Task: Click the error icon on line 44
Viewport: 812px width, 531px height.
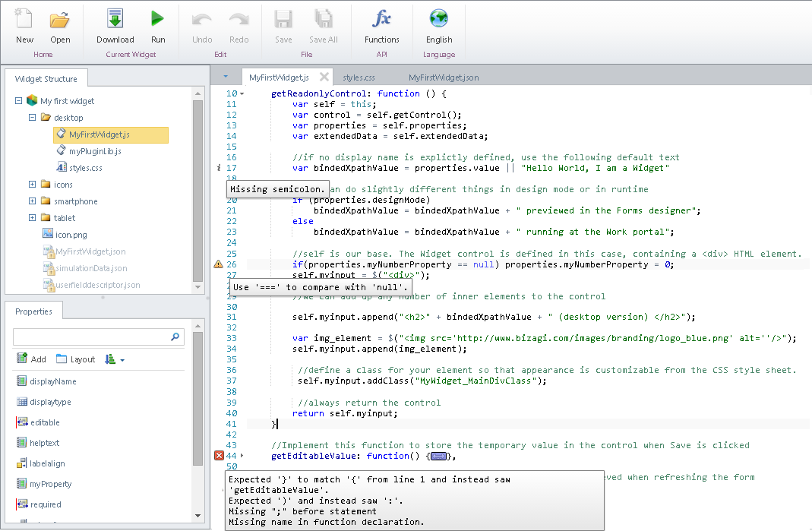Action: [219, 456]
